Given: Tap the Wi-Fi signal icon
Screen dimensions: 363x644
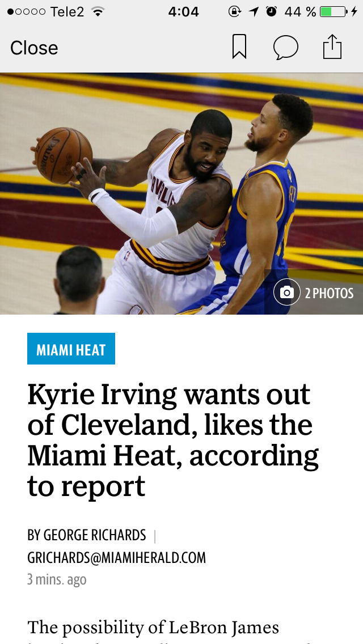Looking at the screenshot, I should click(98, 11).
